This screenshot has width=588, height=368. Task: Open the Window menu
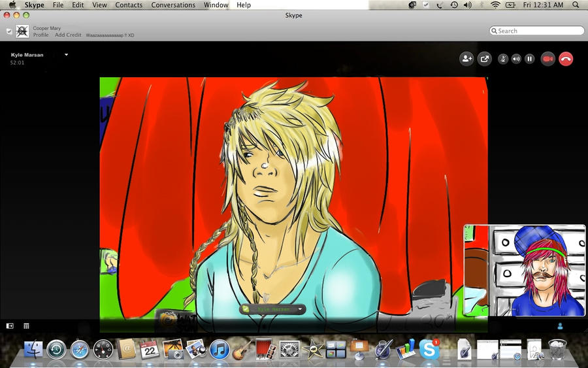point(216,5)
